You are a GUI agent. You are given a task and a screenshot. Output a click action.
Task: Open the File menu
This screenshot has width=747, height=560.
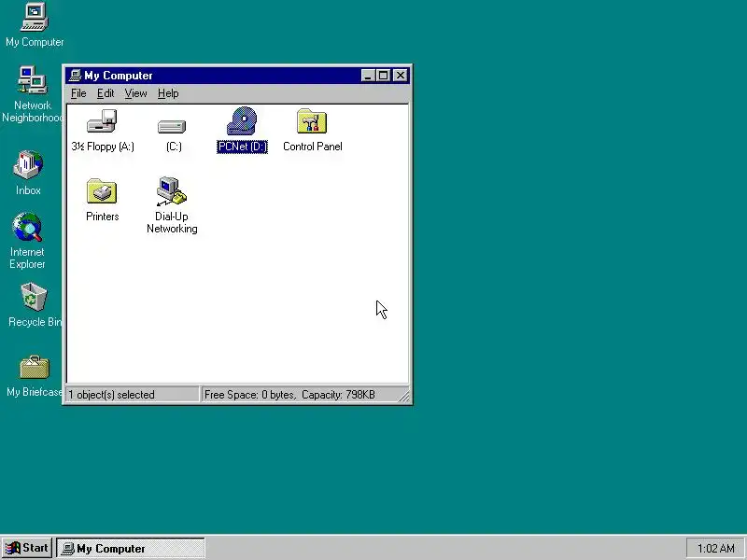click(78, 93)
